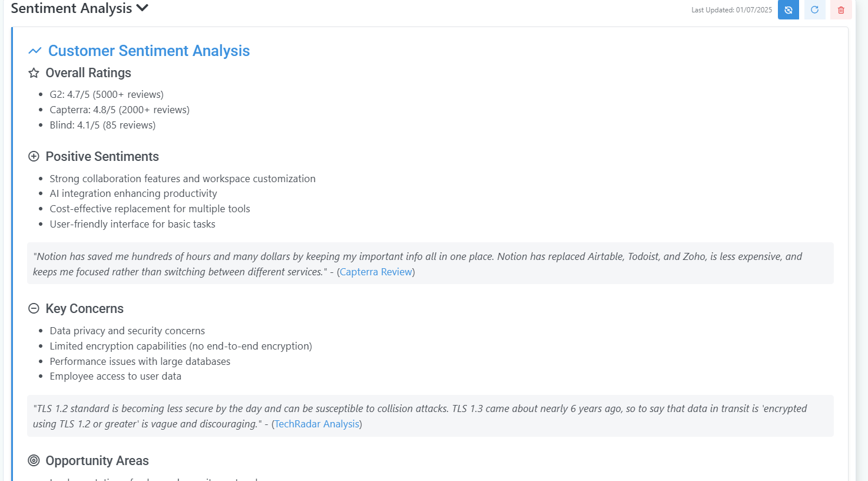Click the Notion quote block text
This screenshot has height=481, width=868.
(412, 257)
